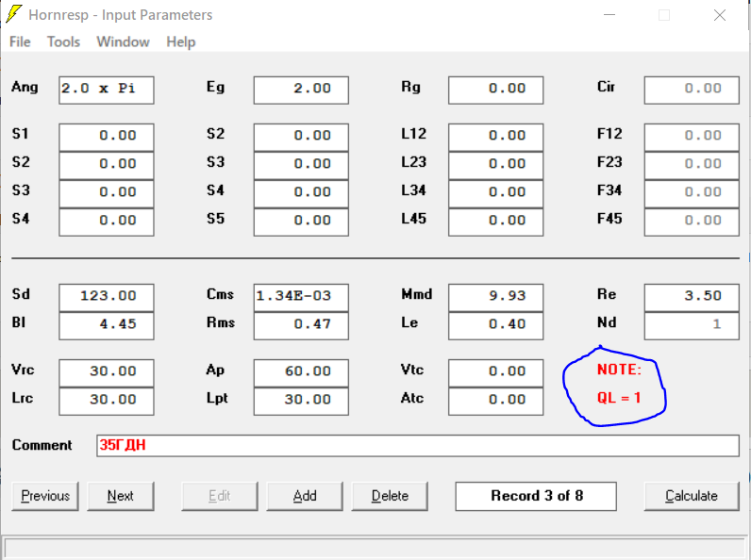The height and width of the screenshot is (560, 751).
Task: Click the F12 input field
Action: click(x=692, y=138)
